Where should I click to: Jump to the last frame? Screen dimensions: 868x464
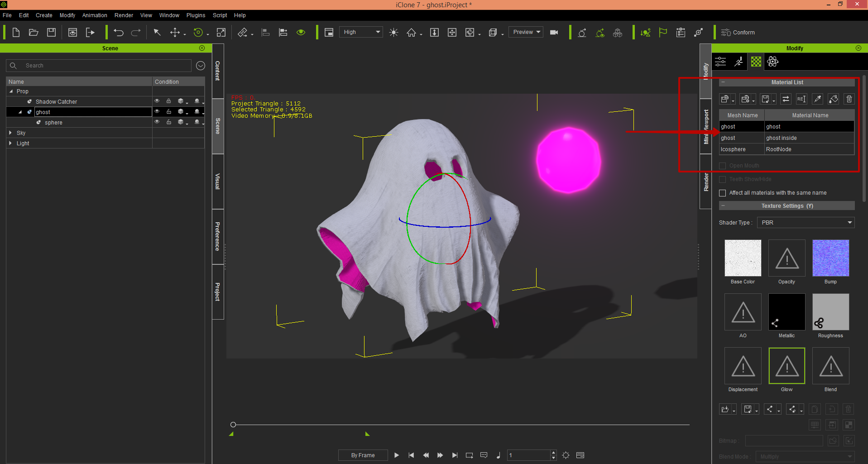455,455
